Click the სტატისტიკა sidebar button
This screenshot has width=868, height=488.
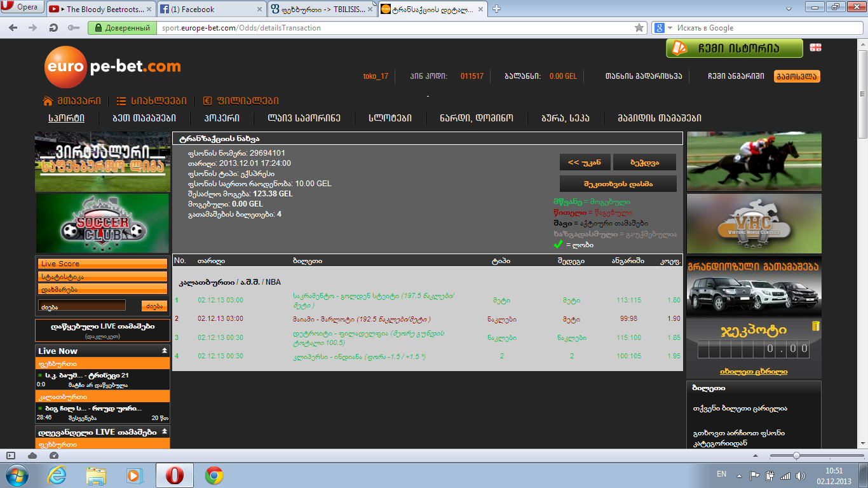coord(102,276)
